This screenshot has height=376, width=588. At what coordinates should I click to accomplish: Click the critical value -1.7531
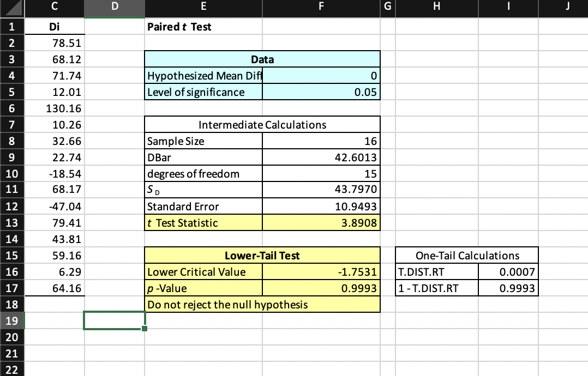pyautogui.click(x=321, y=272)
